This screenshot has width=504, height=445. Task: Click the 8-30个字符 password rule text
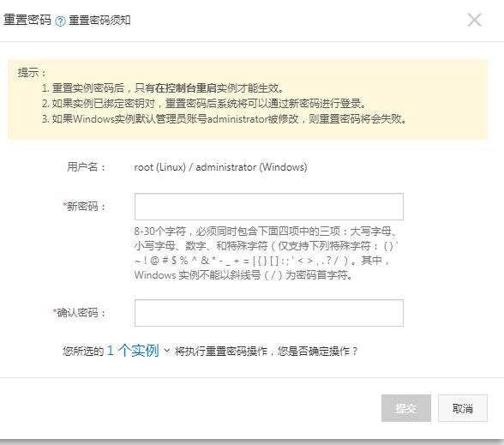[267, 253]
